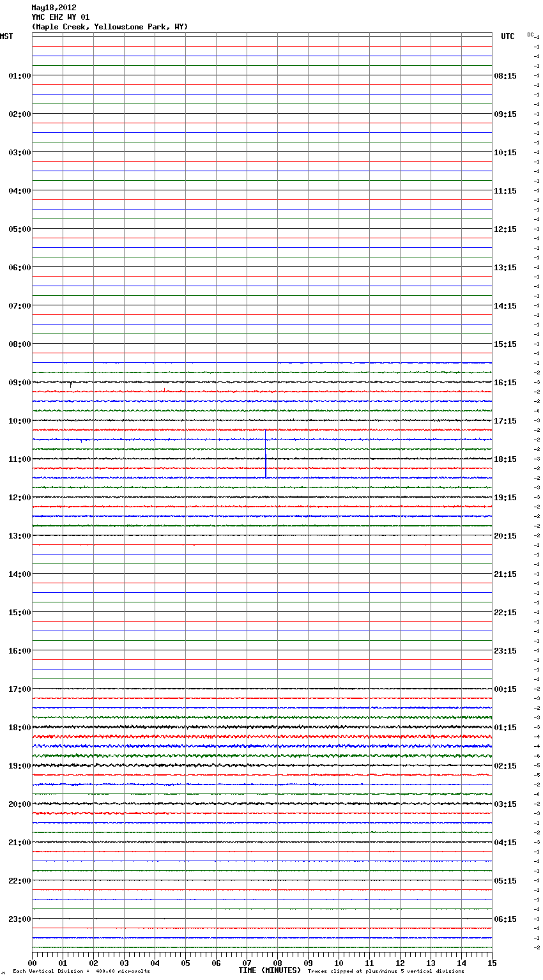Image resolution: width=543 pixels, height=980 pixels.
Task: Click the Maple Creek, Yellowstone Park location text
Action: (110, 27)
